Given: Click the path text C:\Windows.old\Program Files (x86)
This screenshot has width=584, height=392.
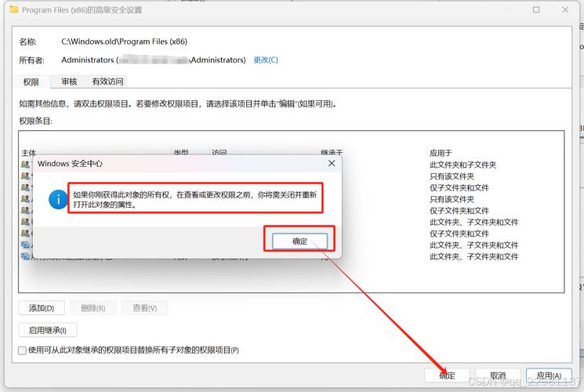Looking at the screenshot, I should [x=125, y=42].
